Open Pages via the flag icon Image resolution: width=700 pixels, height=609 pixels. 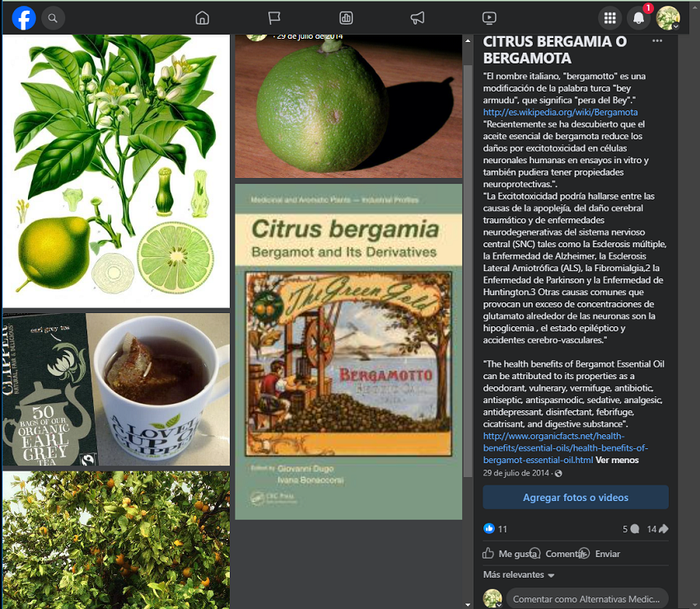tap(274, 17)
